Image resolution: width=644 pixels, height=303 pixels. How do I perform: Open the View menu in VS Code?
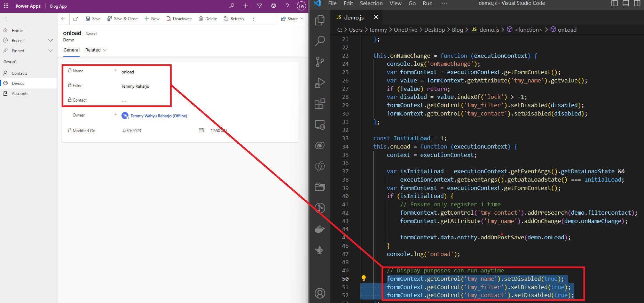coord(395,3)
